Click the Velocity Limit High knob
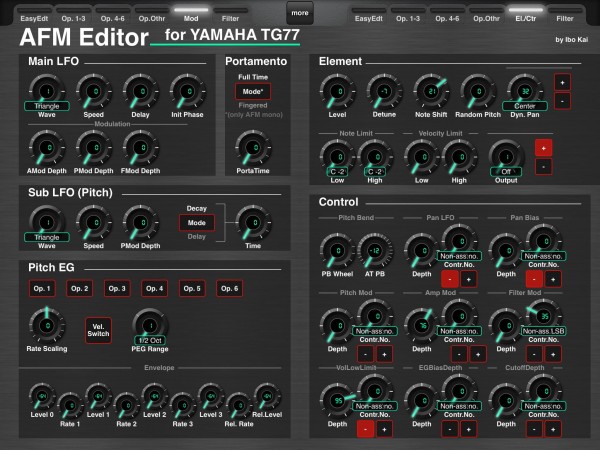Viewport: 600px width, 450px height. click(x=459, y=157)
